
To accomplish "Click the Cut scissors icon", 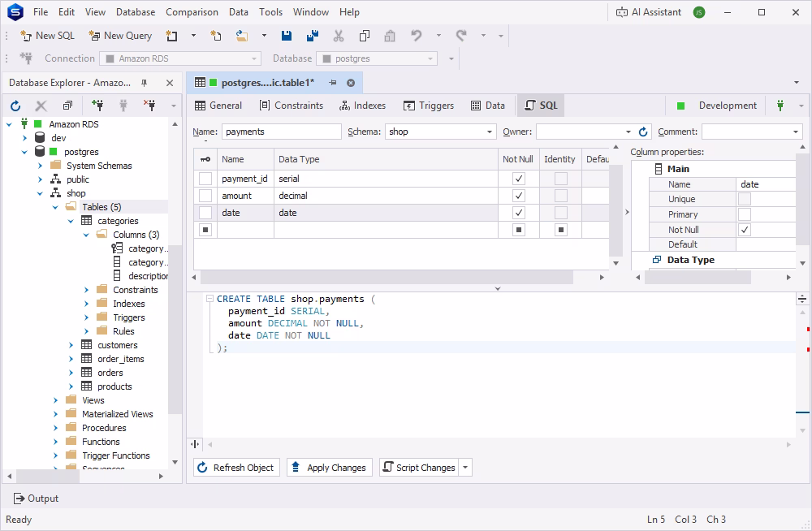I will [338, 35].
